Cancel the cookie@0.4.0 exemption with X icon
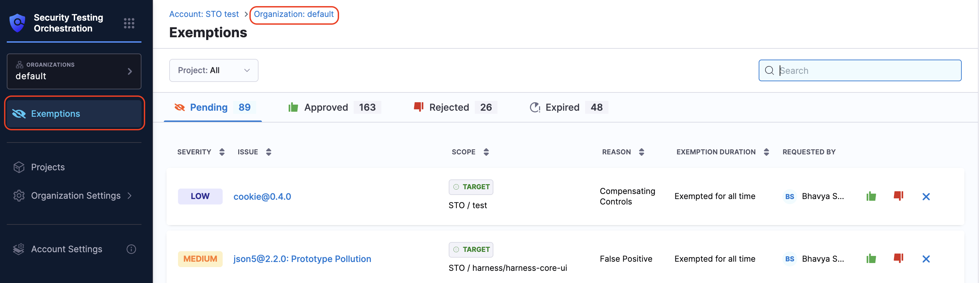The image size is (980, 283). coord(926,197)
